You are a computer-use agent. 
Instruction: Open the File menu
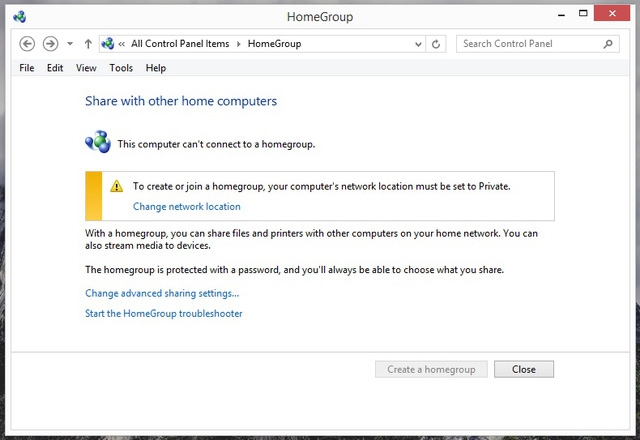coord(27,68)
